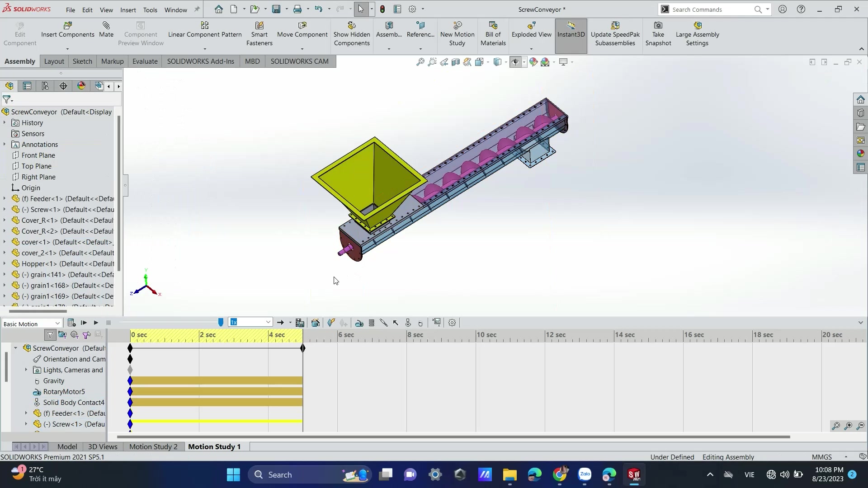
Task: Click Take Snapshot icon
Action: tap(658, 25)
